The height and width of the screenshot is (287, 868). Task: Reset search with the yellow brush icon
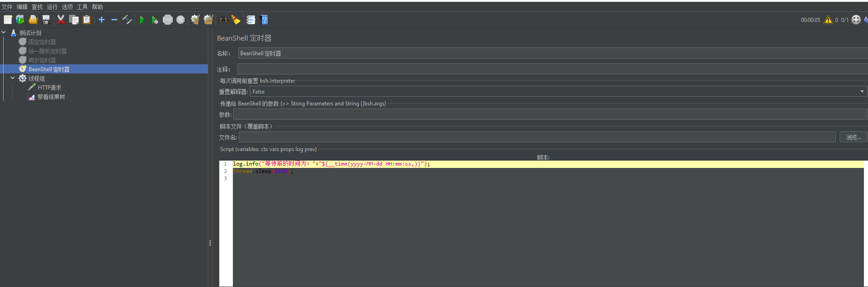(x=236, y=20)
